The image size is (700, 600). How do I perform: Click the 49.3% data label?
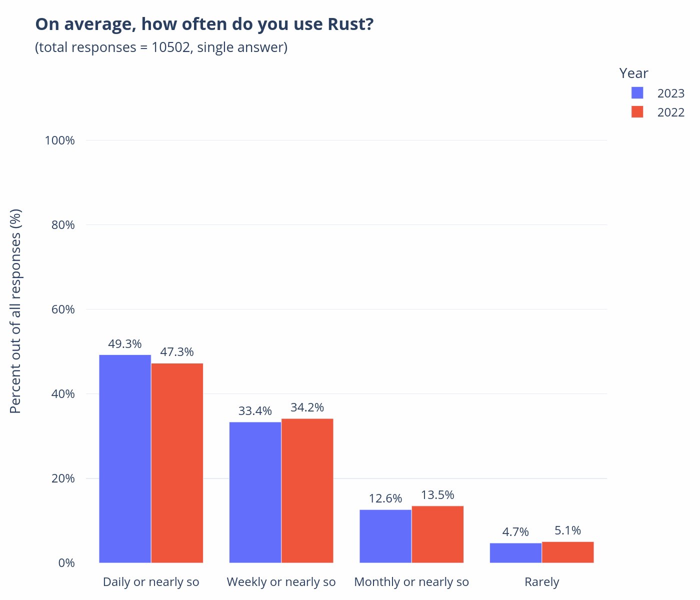point(125,344)
